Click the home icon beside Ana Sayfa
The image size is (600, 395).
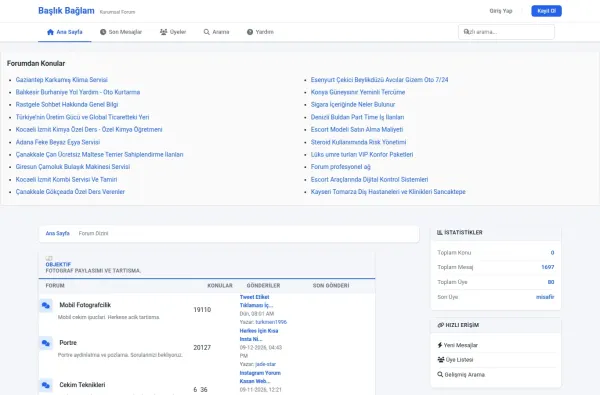[50, 32]
